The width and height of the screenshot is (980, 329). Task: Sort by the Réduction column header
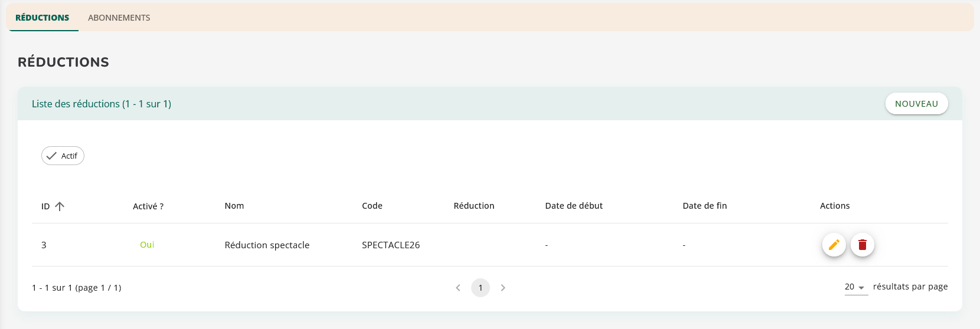pyautogui.click(x=473, y=206)
